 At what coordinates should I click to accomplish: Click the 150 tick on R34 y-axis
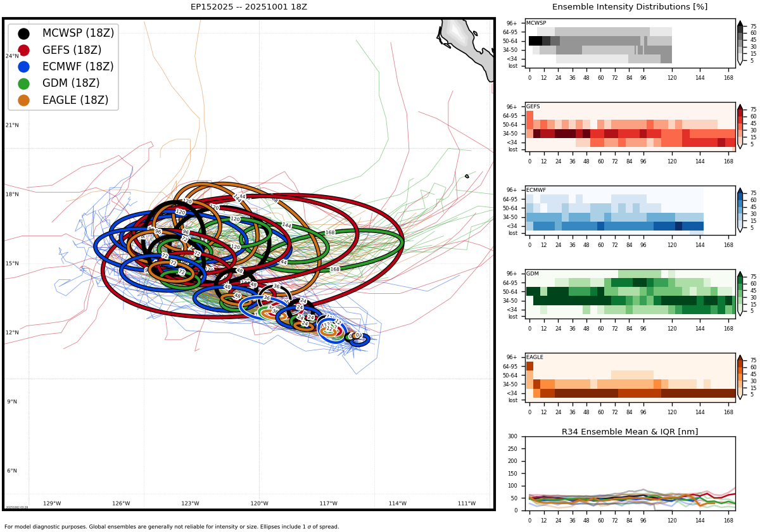512,474
